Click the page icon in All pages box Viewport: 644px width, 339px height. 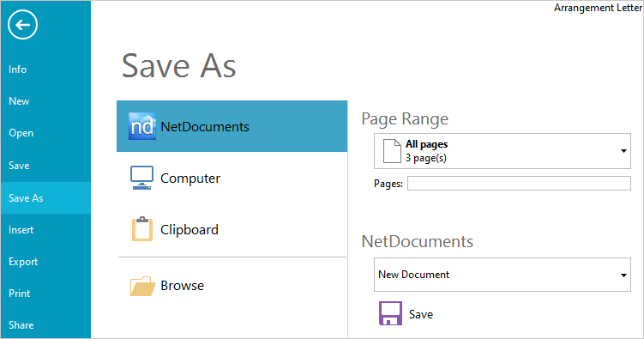coord(392,151)
